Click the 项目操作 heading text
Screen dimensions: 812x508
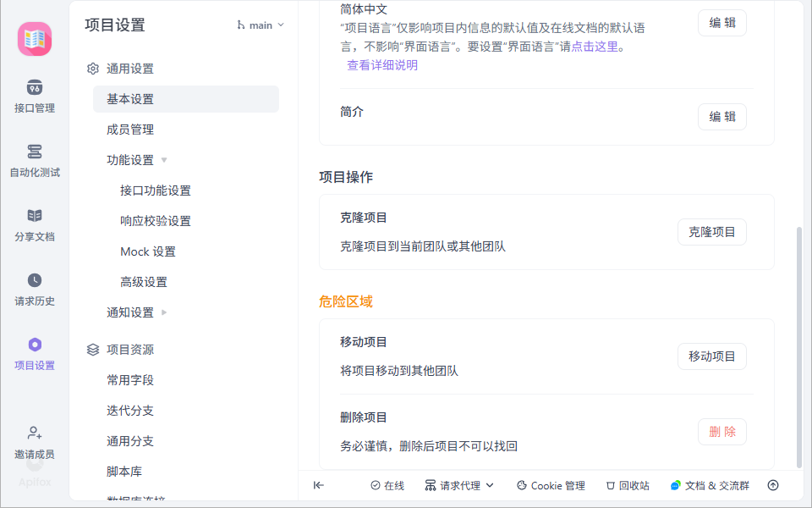click(346, 177)
